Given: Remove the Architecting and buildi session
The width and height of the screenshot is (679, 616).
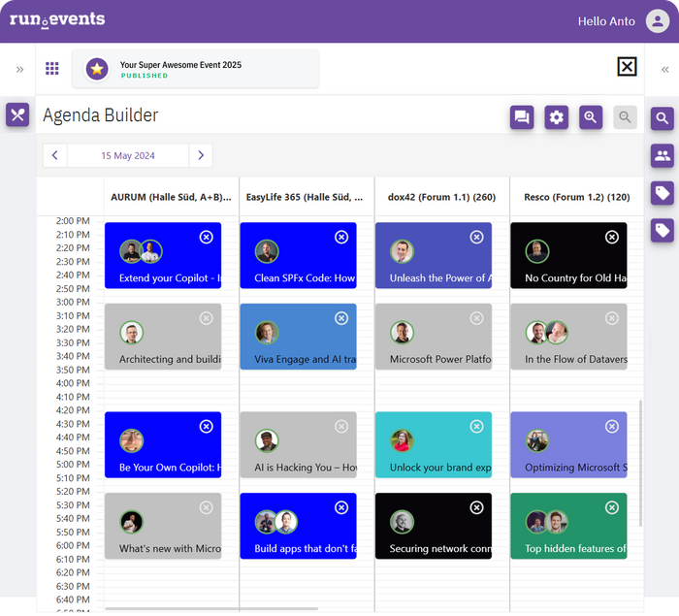Looking at the screenshot, I should coord(206,318).
